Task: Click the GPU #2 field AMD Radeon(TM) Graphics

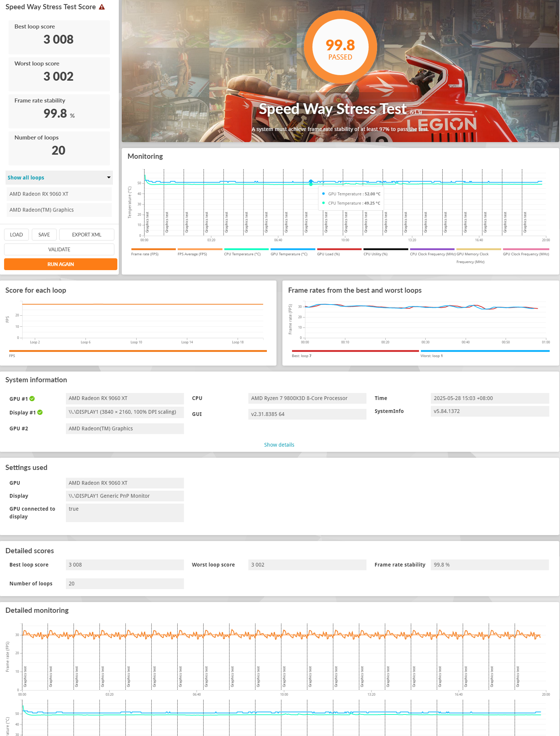Action: (x=125, y=429)
